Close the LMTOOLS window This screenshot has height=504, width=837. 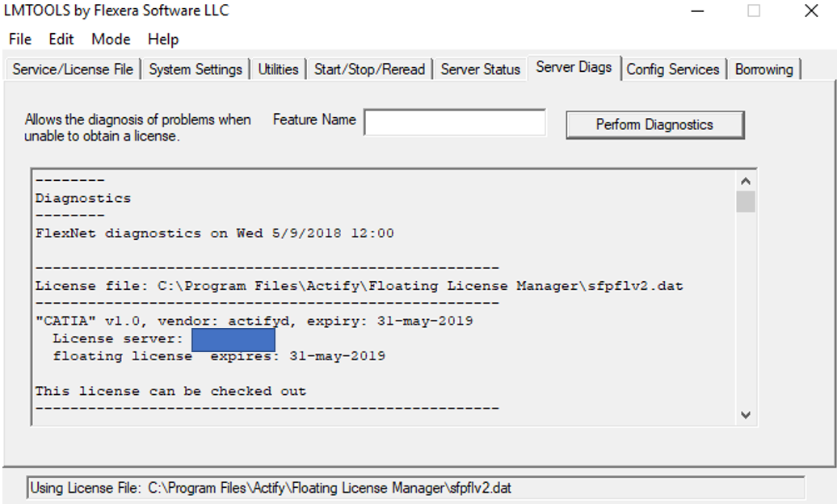pyautogui.click(x=811, y=11)
